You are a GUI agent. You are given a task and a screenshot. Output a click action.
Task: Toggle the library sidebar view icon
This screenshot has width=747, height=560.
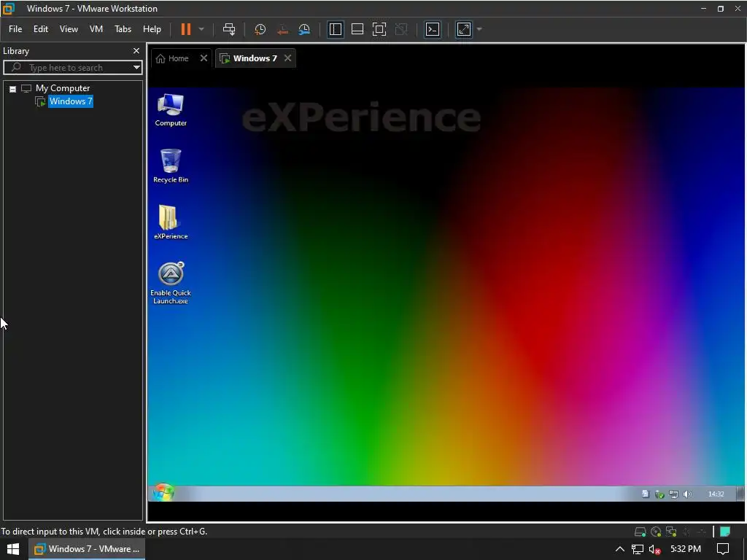(x=336, y=29)
